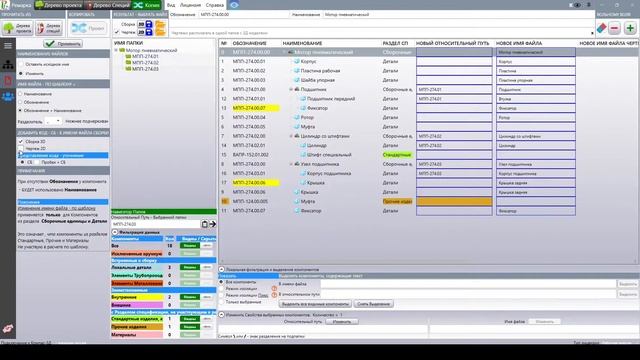
Task: Click the blue save icon beside Сборка
Action: [149, 24]
